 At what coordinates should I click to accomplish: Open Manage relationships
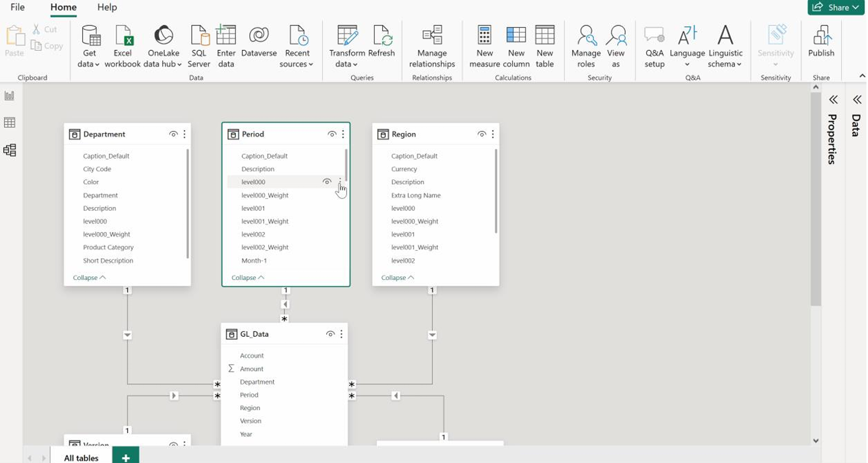click(x=432, y=47)
